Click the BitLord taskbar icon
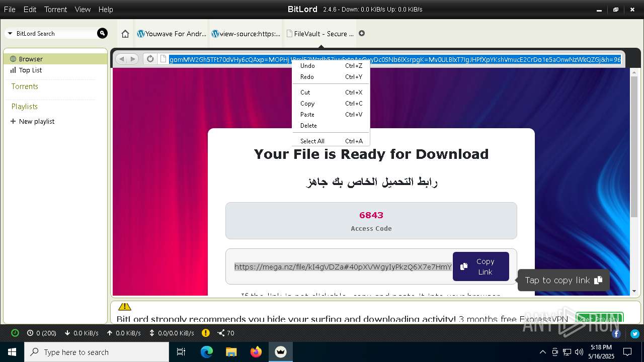The height and width of the screenshot is (362, 644). point(281,352)
